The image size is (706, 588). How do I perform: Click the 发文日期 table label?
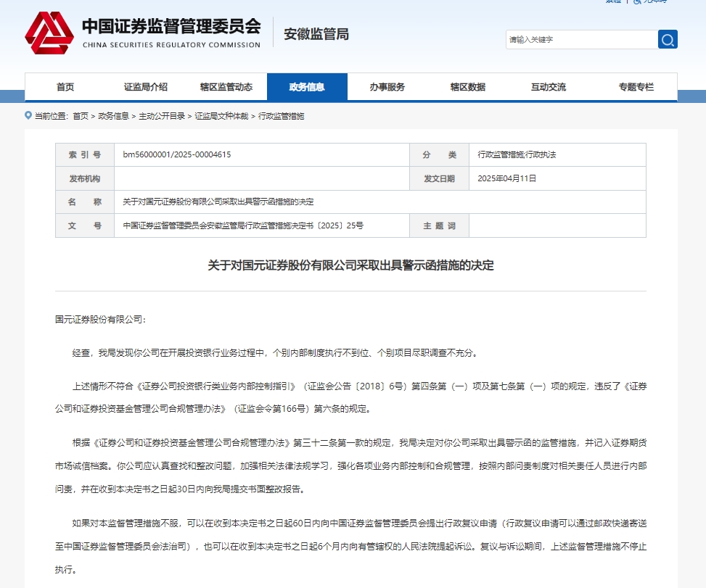pos(440,178)
